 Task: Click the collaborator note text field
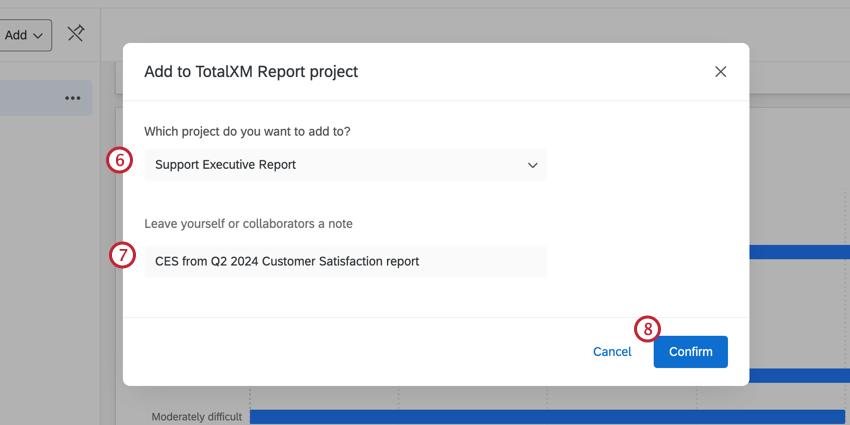tap(345, 261)
